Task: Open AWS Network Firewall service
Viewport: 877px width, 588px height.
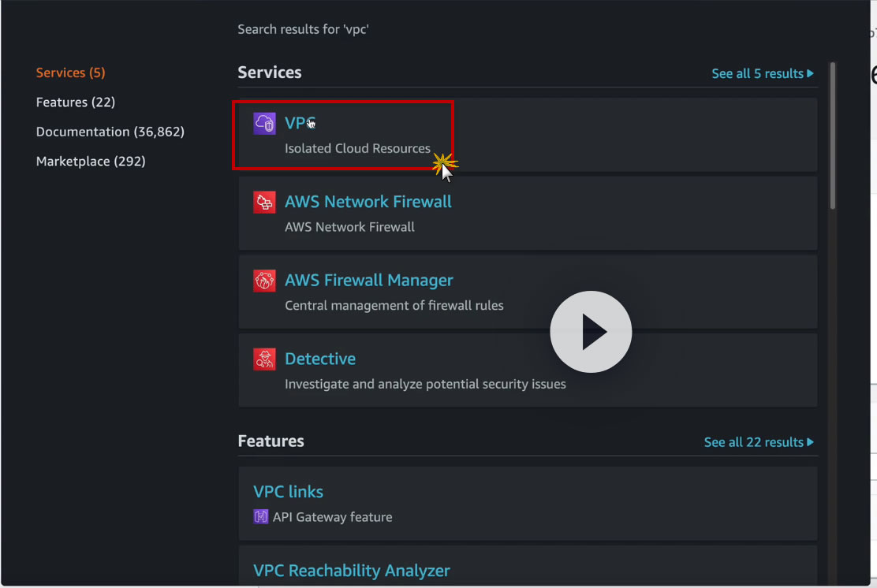Action: coord(368,202)
